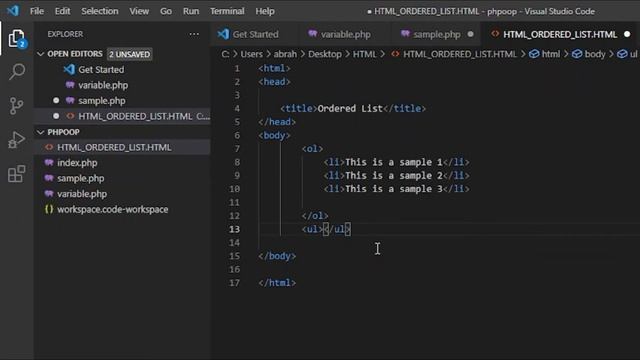Click 'This is a sample 1' text
The image size is (640, 360).
[x=393, y=162]
